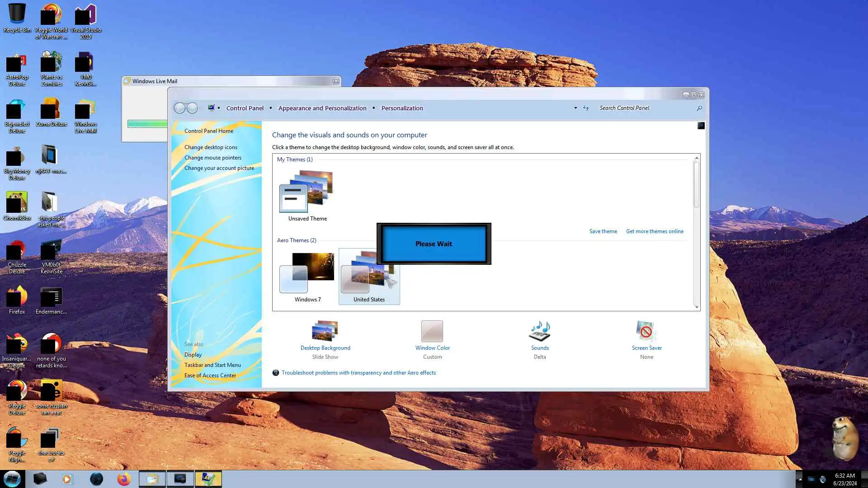
Task: Open Troubleshoot problems with transparency link
Action: [x=359, y=373]
